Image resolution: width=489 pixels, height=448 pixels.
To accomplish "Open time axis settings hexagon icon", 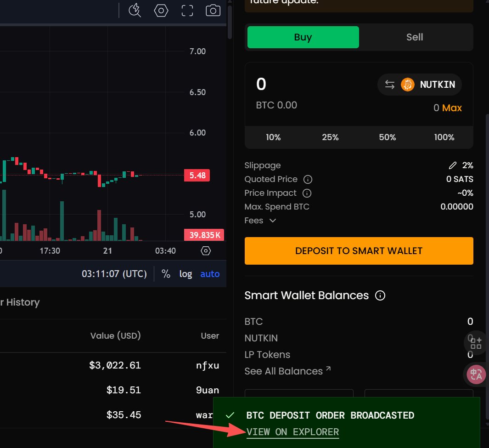I will pos(206,251).
